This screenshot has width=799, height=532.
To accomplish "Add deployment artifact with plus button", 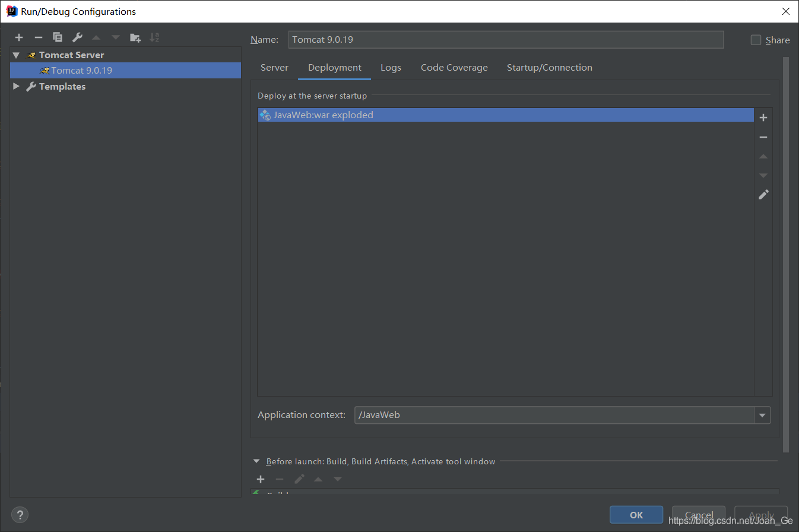I will (763, 118).
